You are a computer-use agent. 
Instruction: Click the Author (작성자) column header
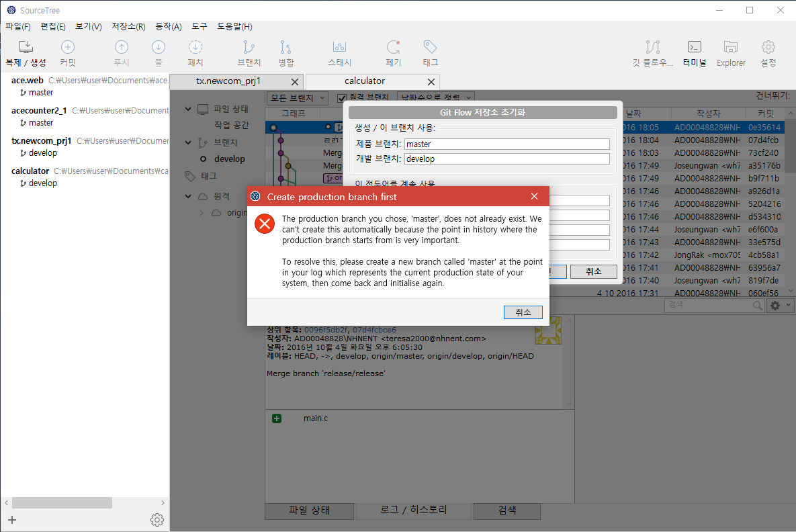click(x=708, y=114)
